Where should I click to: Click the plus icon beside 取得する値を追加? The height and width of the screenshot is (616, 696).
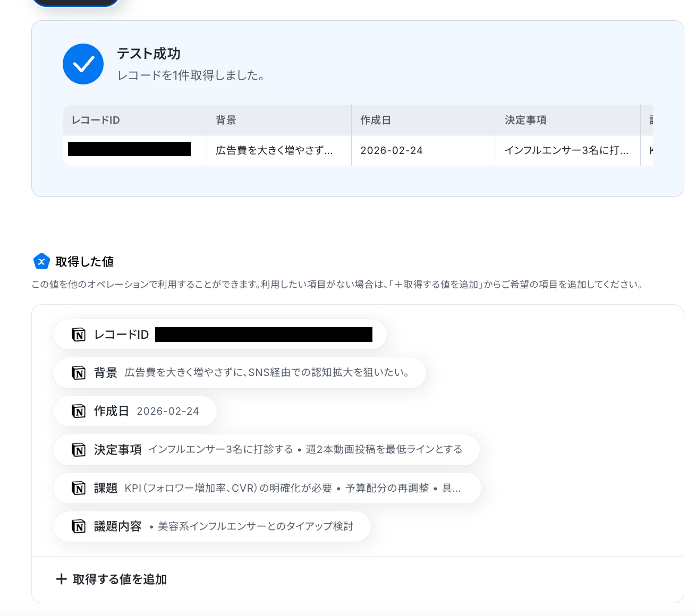[x=61, y=579]
